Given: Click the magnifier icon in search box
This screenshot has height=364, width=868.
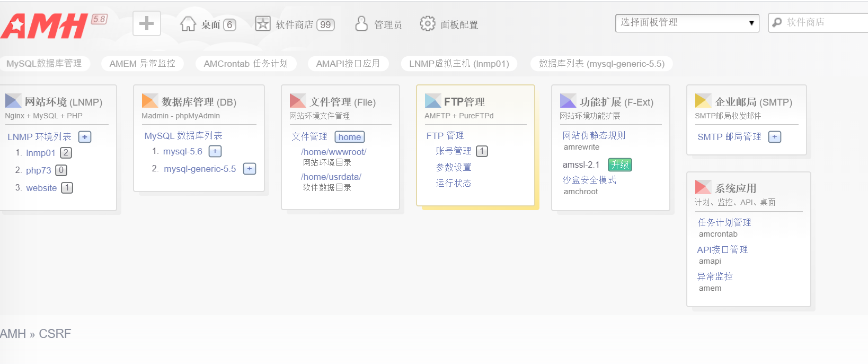Looking at the screenshot, I should 777,23.
